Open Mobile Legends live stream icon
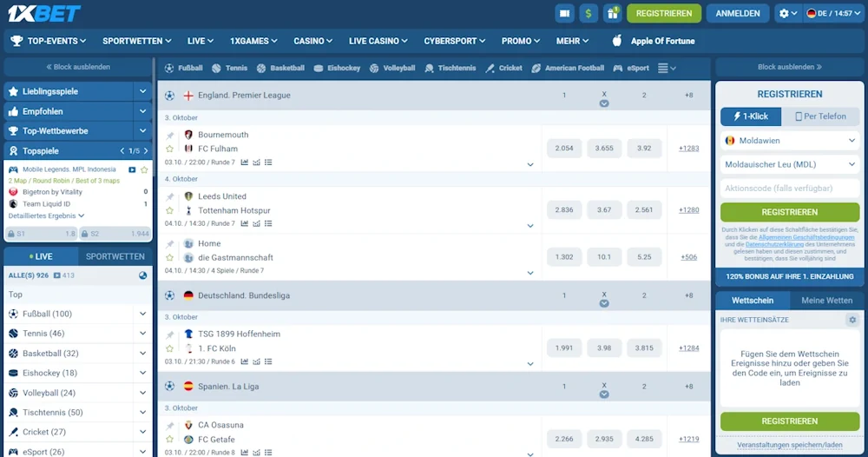This screenshot has width=868, height=457. point(132,169)
